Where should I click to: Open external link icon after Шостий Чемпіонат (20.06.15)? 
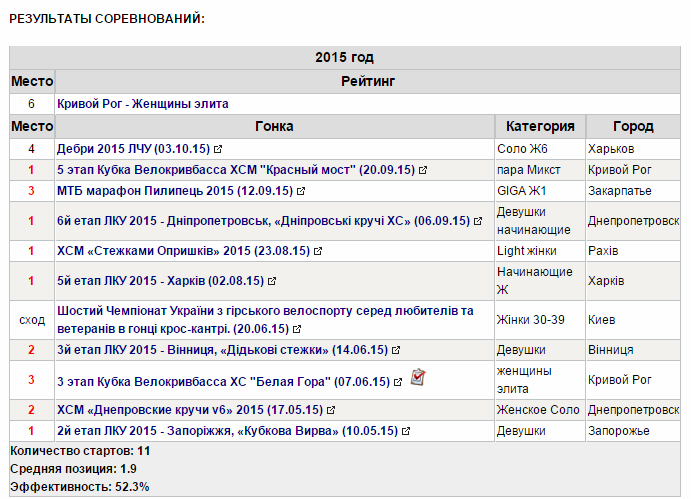298,329
